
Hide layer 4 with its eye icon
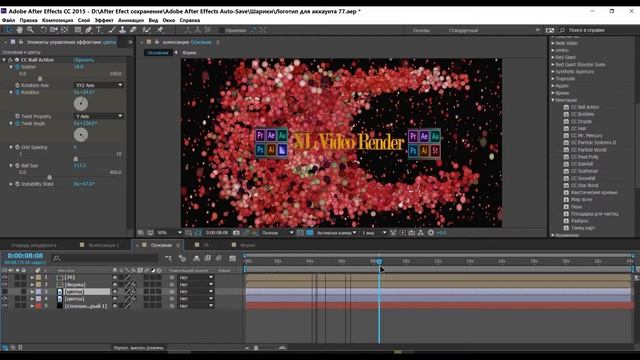[5, 299]
